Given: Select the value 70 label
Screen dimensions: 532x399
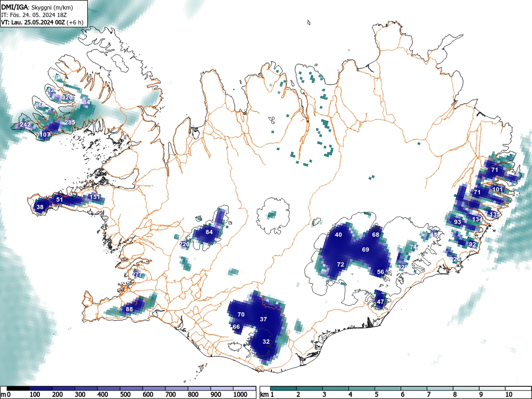Looking at the screenshot, I should click(x=241, y=314).
